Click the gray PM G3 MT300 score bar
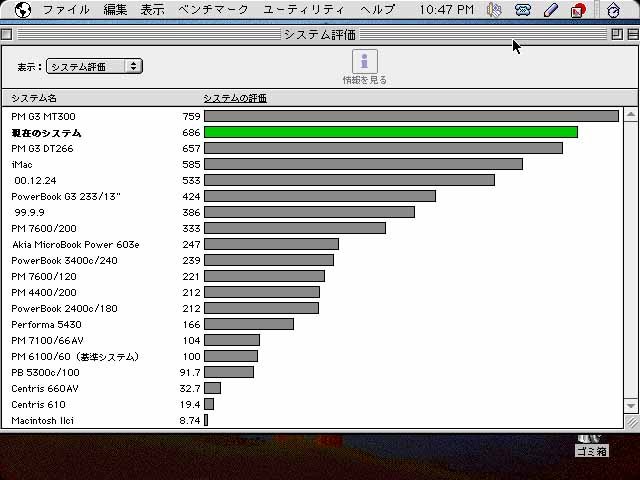640x480 pixels. click(411, 116)
